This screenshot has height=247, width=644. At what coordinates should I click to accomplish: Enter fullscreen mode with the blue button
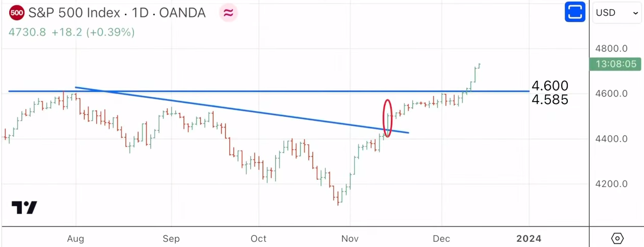coord(575,12)
